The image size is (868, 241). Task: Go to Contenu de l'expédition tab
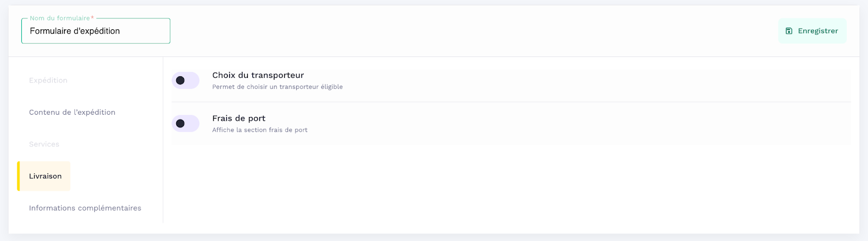72,112
